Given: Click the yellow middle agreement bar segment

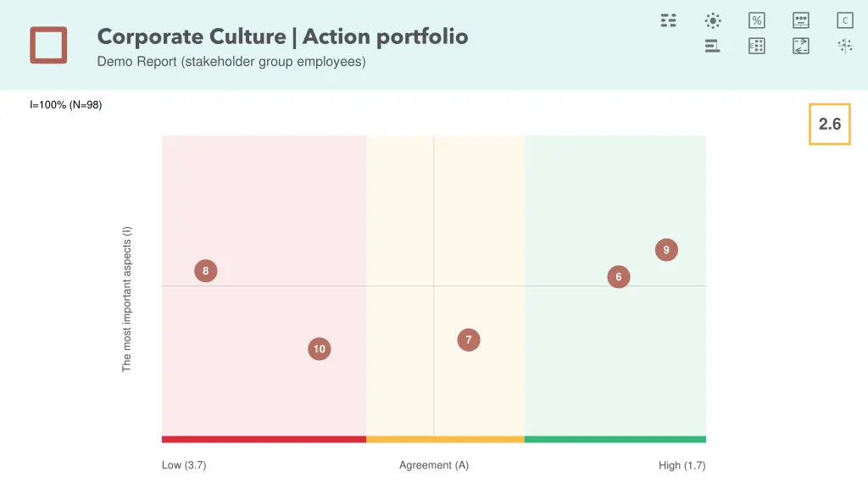Looking at the screenshot, I should coord(445,439).
